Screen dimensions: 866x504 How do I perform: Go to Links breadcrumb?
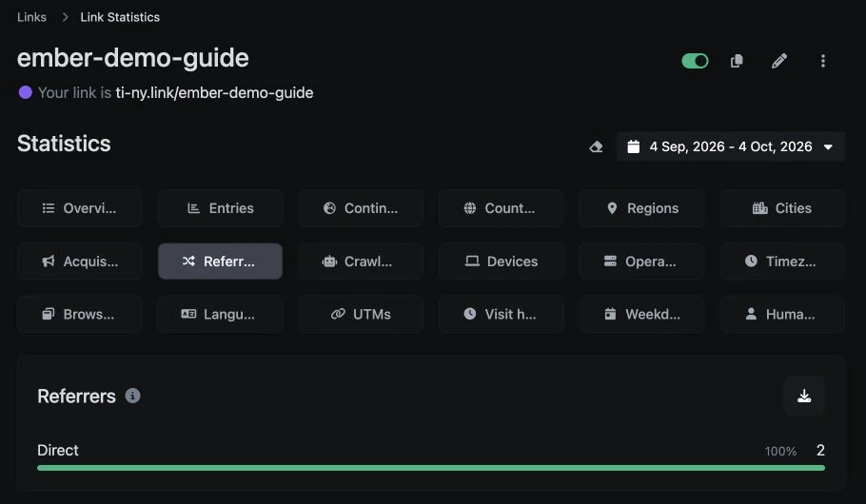click(31, 17)
